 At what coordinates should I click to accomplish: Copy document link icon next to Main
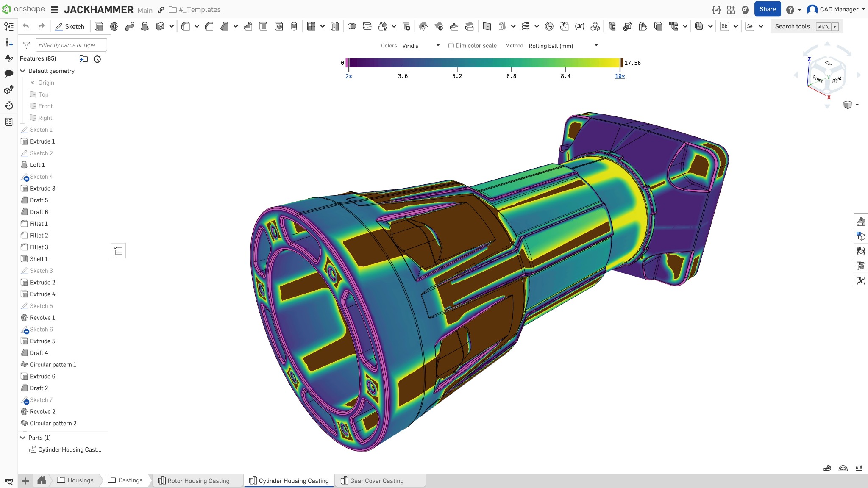pyautogui.click(x=161, y=10)
